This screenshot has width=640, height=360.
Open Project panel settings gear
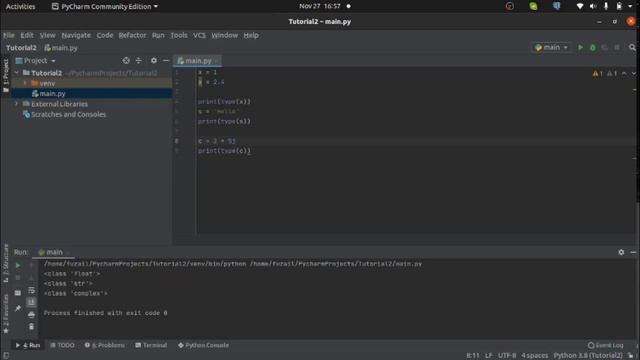(153, 60)
